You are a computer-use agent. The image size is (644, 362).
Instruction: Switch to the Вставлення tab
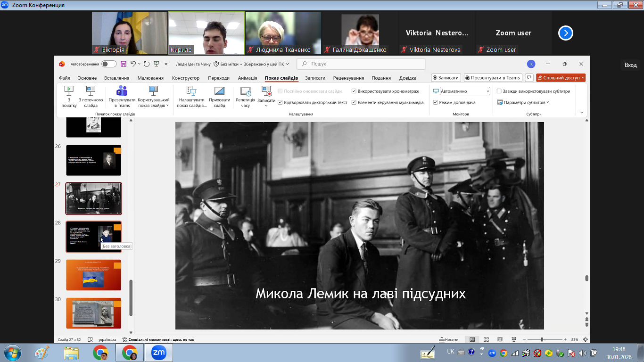click(116, 78)
